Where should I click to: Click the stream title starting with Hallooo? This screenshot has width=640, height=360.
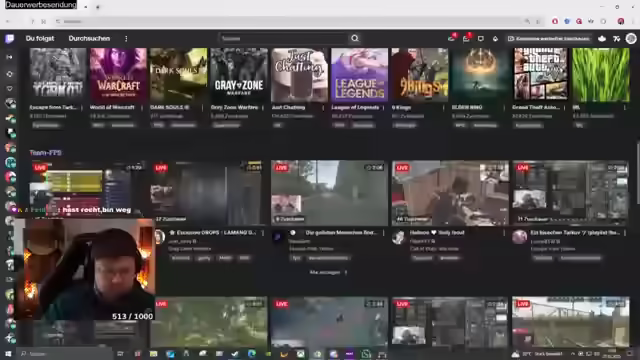point(437,233)
